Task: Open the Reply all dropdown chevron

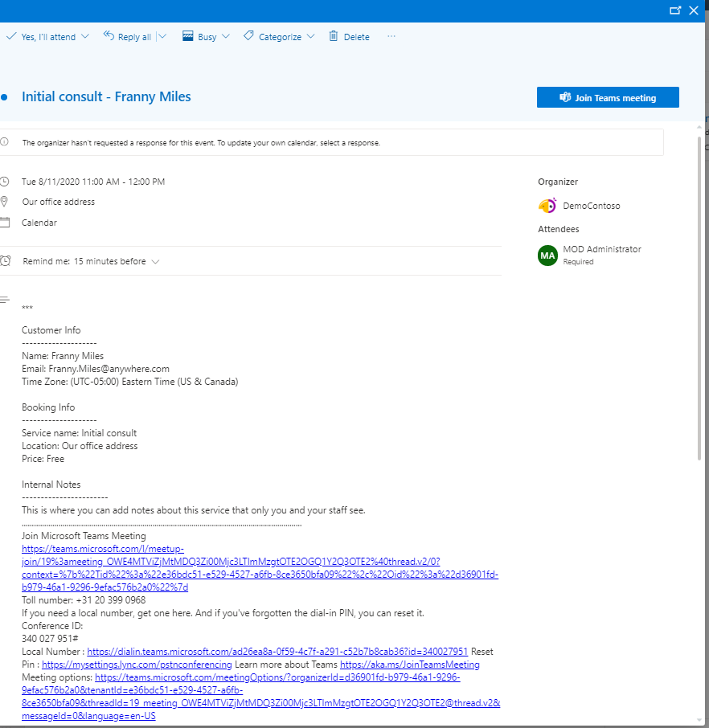Action: pos(162,36)
